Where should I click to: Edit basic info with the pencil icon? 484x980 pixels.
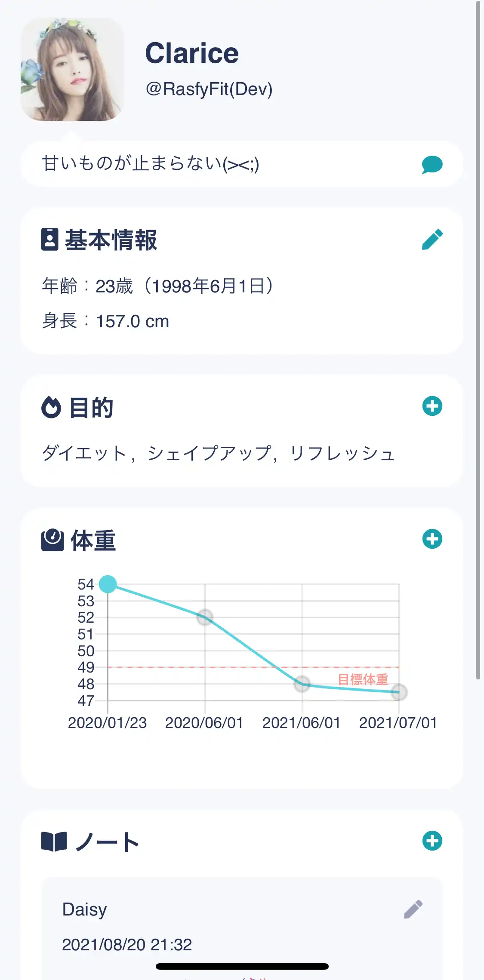click(432, 240)
